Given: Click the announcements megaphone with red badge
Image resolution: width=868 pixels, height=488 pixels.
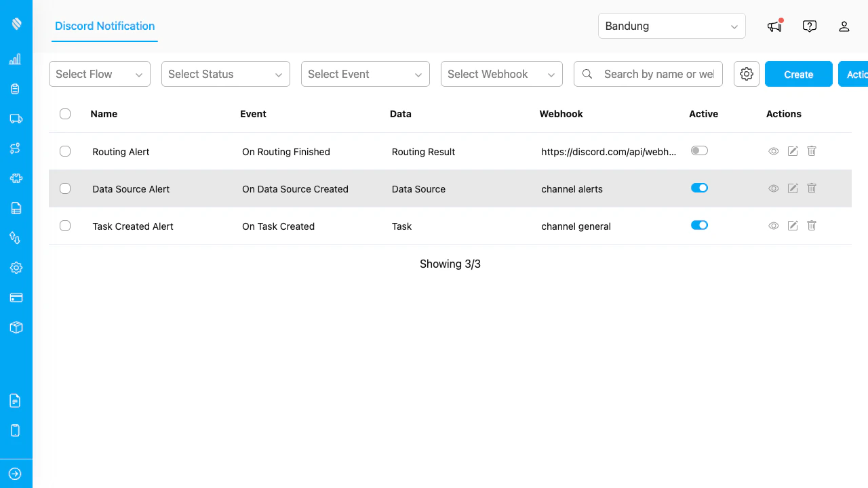Looking at the screenshot, I should tap(774, 26).
